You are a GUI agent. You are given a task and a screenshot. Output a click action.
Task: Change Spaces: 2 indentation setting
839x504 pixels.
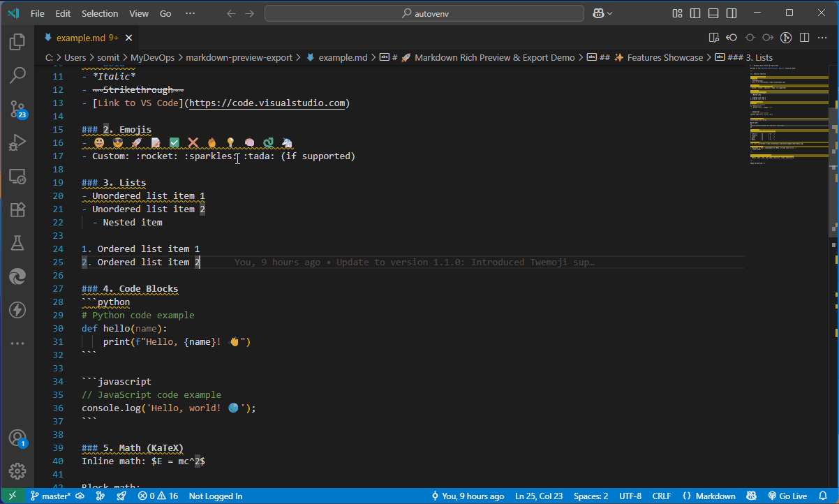[591, 496]
